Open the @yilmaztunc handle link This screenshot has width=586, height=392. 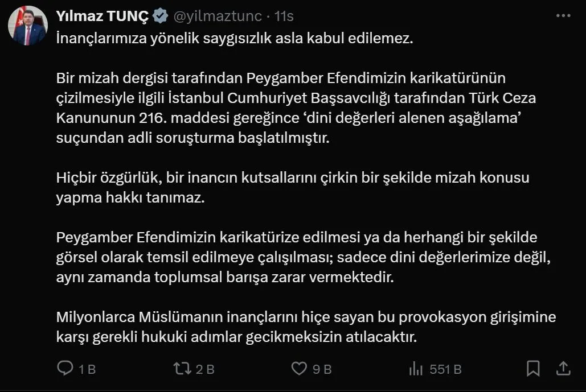click(217, 17)
